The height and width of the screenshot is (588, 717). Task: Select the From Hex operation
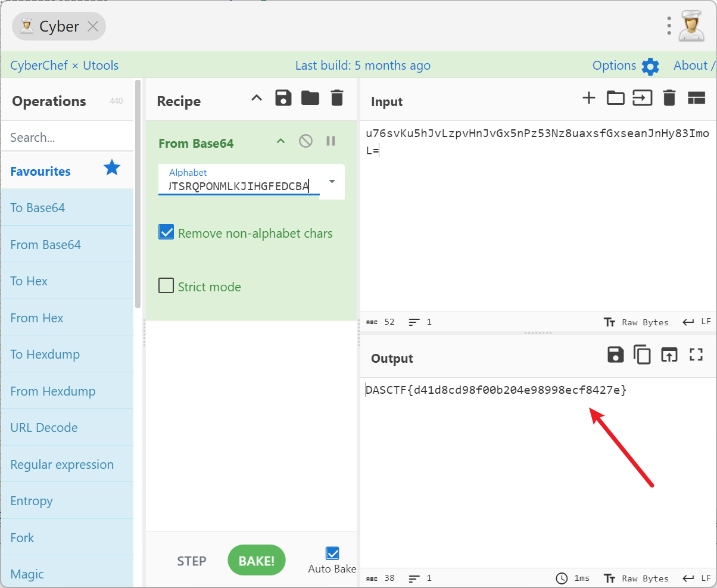pos(67,318)
